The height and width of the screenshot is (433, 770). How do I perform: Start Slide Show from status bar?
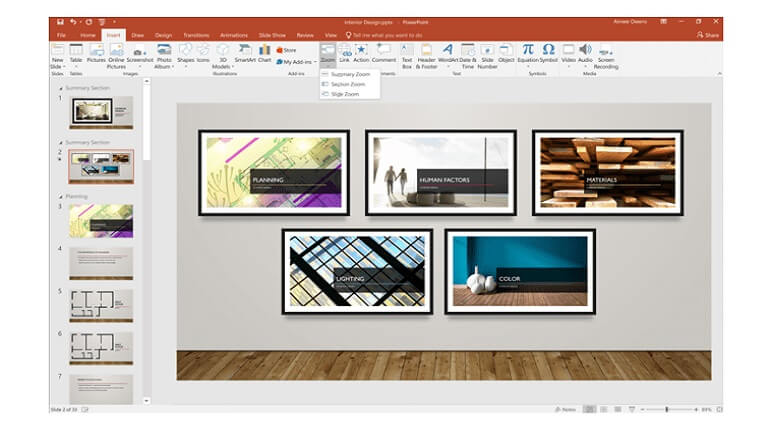[x=632, y=409]
